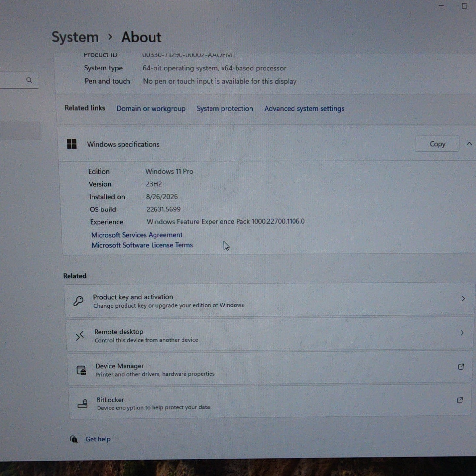Click the Device Manager icon
The image size is (476, 476).
click(x=81, y=370)
